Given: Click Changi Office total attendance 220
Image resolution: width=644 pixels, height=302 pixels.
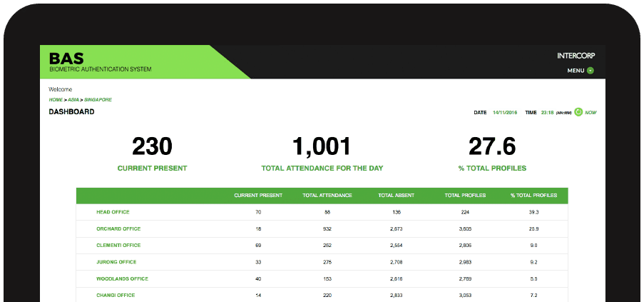Looking at the screenshot, I should 327,296.
